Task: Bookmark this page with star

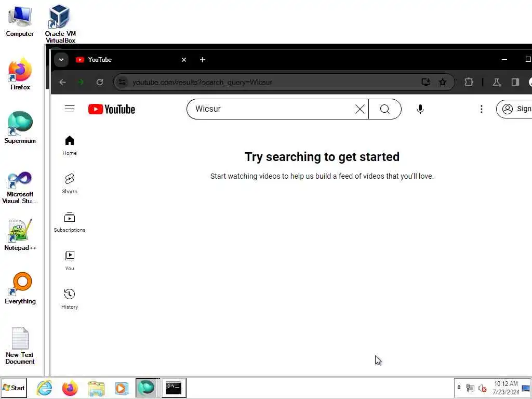Action: [x=443, y=82]
